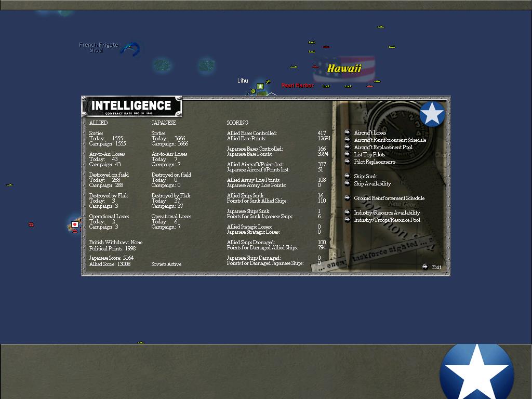Click the Hawaii flag region label
Screen dimensions: 532x399
344,69
